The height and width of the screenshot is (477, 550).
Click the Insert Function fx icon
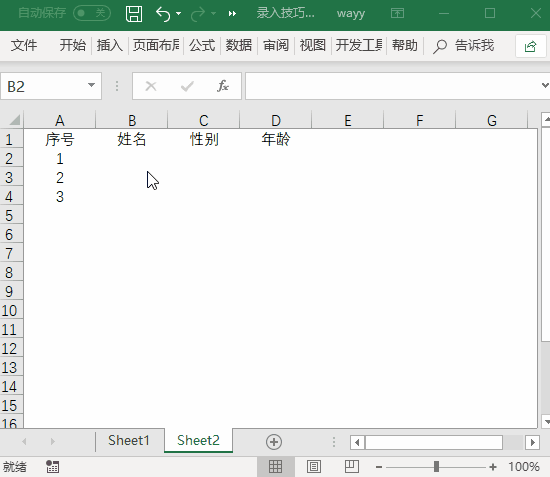tap(223, 86)
